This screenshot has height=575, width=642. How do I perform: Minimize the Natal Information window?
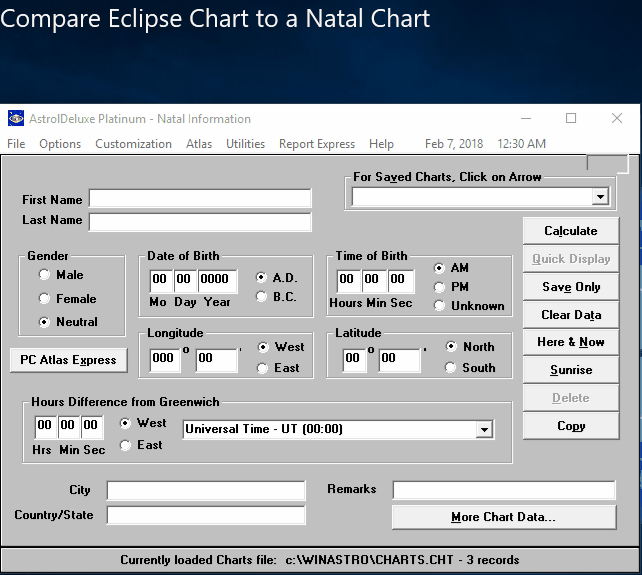526,118
